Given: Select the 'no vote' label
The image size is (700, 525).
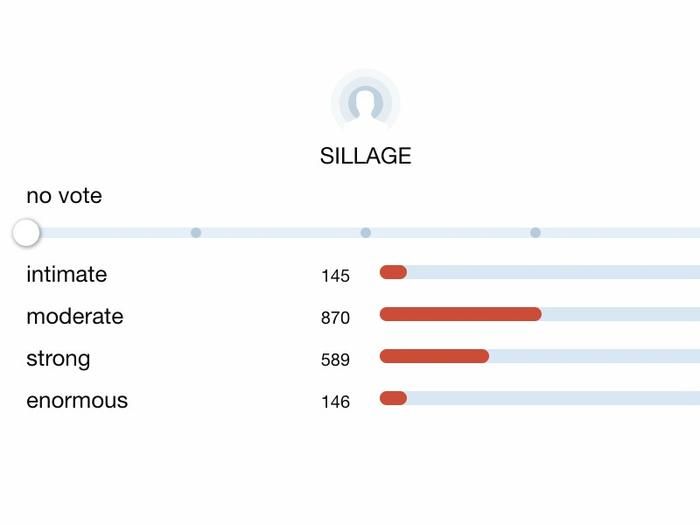Looking at the screenshot, I should (64, 196).
